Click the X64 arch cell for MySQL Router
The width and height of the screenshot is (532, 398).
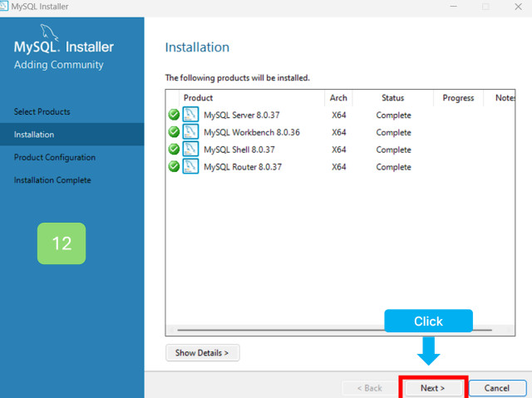338,167
